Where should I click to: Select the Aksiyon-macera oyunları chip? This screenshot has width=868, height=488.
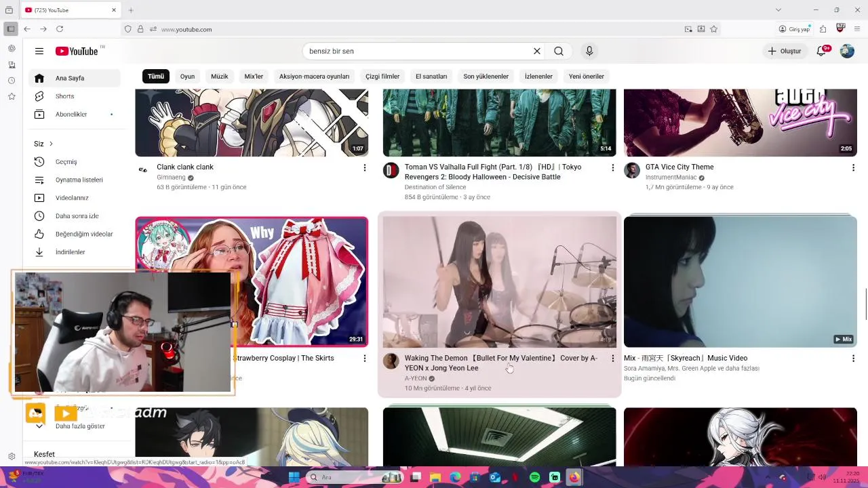314,77
